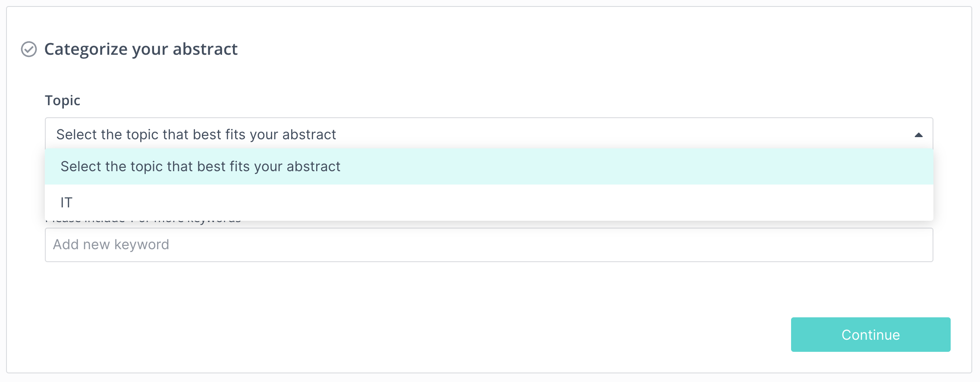Image resolution: width=980 pixels, height=382 pixels.
Task: Focus the Add new keyword field
Action: click(x=489, y=245)
